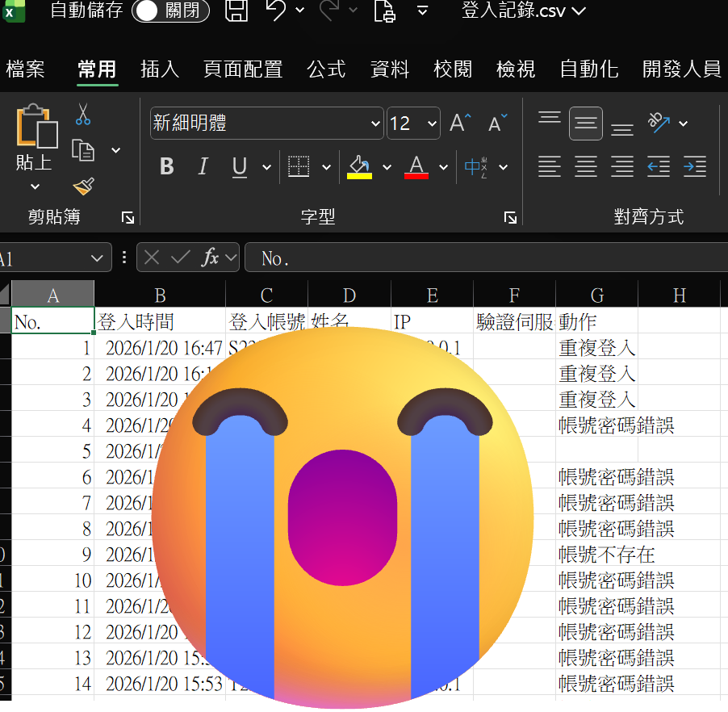The image size is (728, 712).
Task: Toggle Bold formatting
Action: point(167,166)
